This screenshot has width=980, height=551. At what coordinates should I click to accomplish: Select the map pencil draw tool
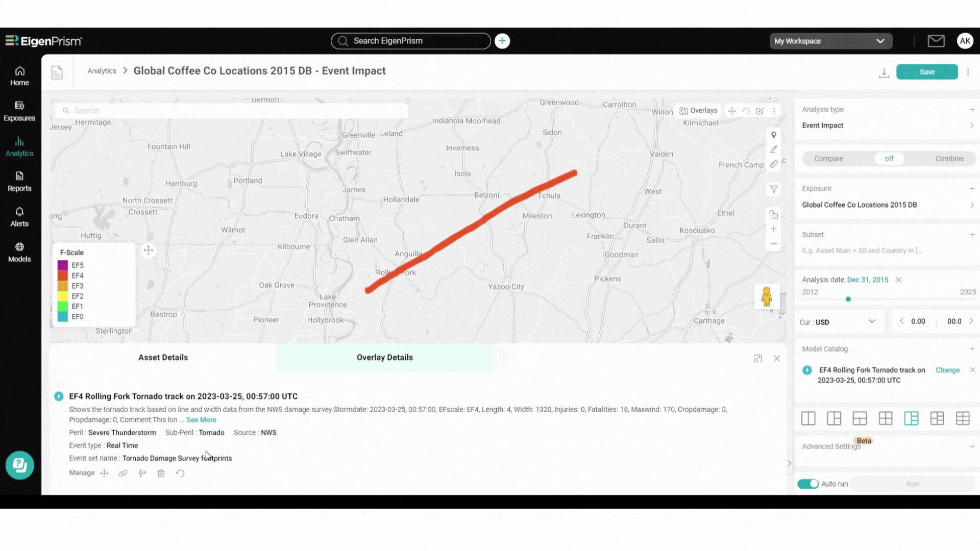774,149
